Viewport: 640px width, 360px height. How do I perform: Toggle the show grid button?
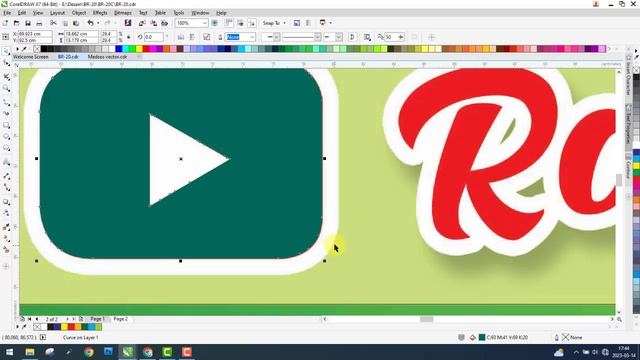tap(240, 23)
